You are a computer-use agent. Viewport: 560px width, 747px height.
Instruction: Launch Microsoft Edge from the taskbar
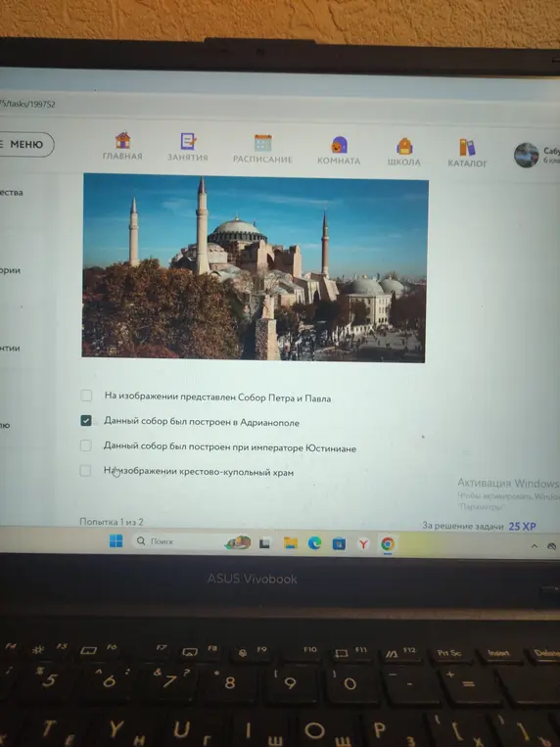pyautogui.click(x=314, y=543)
